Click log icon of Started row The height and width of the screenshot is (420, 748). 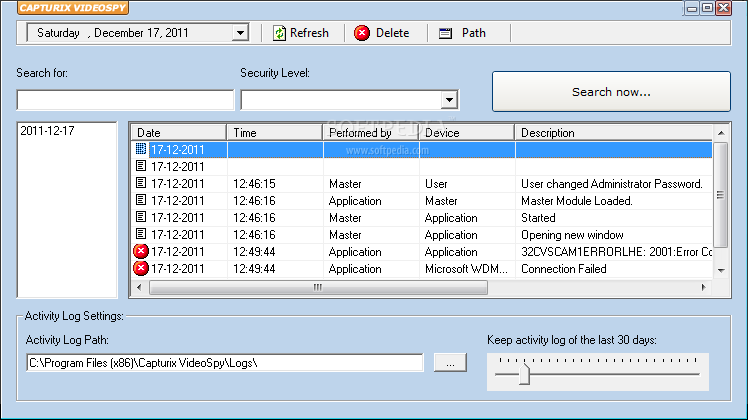[141, 217]
